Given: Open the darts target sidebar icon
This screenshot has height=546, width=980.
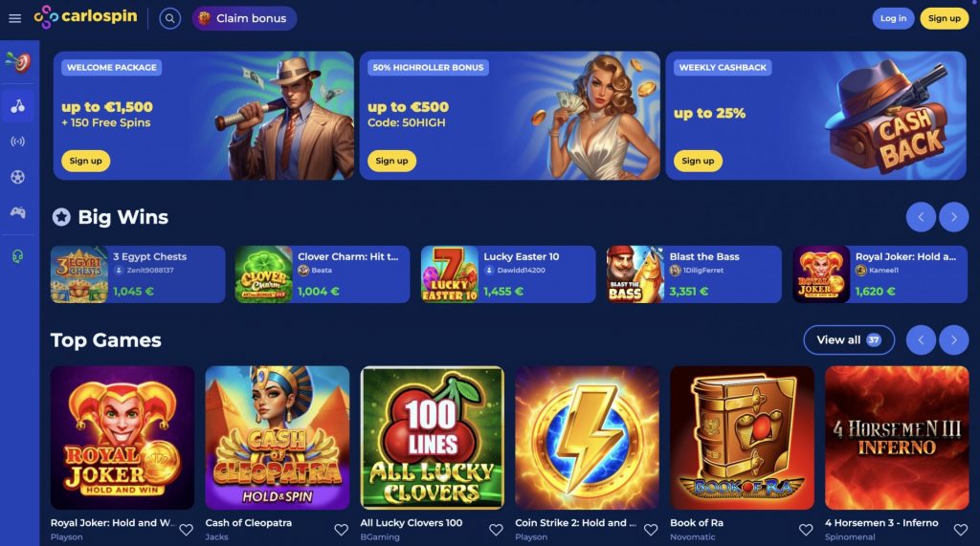Looking at the screenshot, I should pos(18,62).
